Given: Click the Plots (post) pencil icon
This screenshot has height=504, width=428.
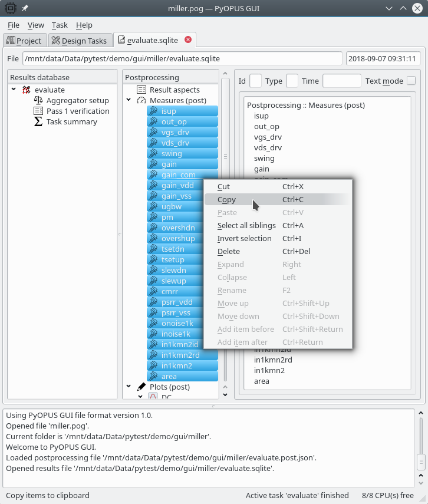Looking at the screenshot, I should tap(141, 387).
